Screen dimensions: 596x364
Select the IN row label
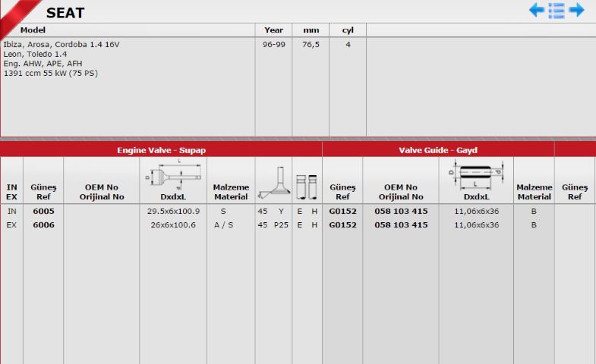tap(12, 211)
